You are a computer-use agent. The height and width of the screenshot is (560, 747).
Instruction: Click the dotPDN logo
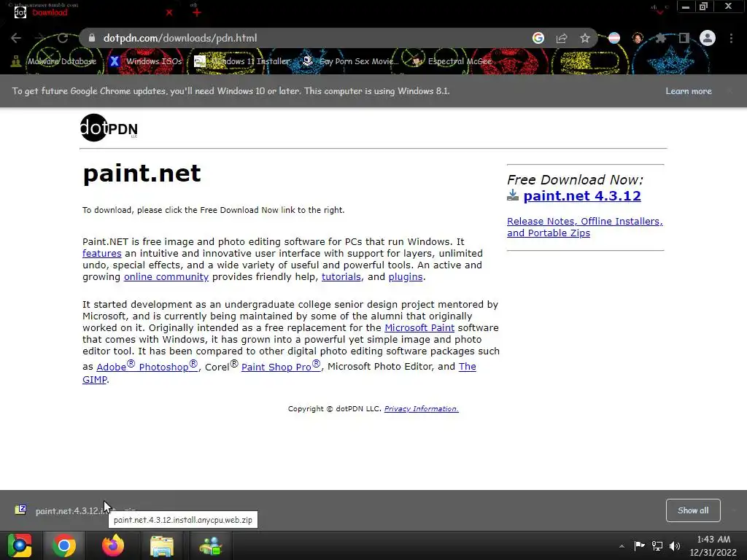click(109, 128)
